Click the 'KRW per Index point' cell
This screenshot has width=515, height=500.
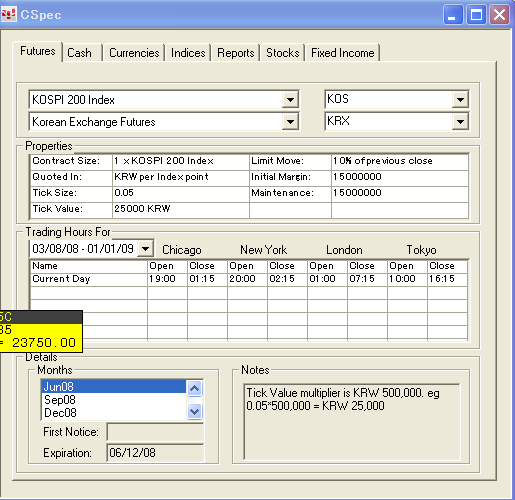(181, 177)
